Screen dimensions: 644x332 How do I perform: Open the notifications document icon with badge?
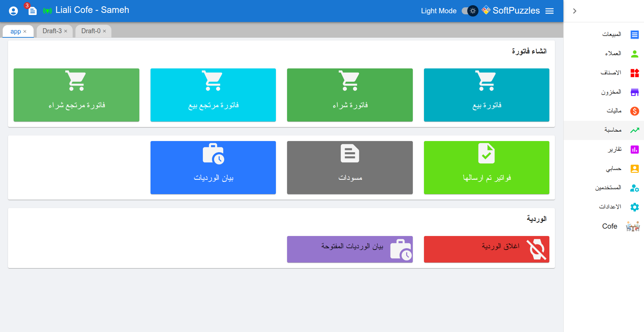coord(32,11)
